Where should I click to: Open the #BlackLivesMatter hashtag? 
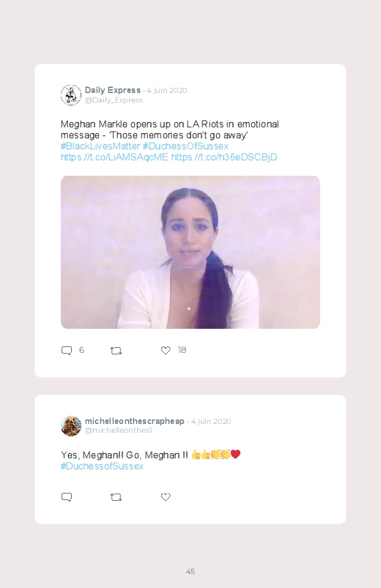[100, 146]
